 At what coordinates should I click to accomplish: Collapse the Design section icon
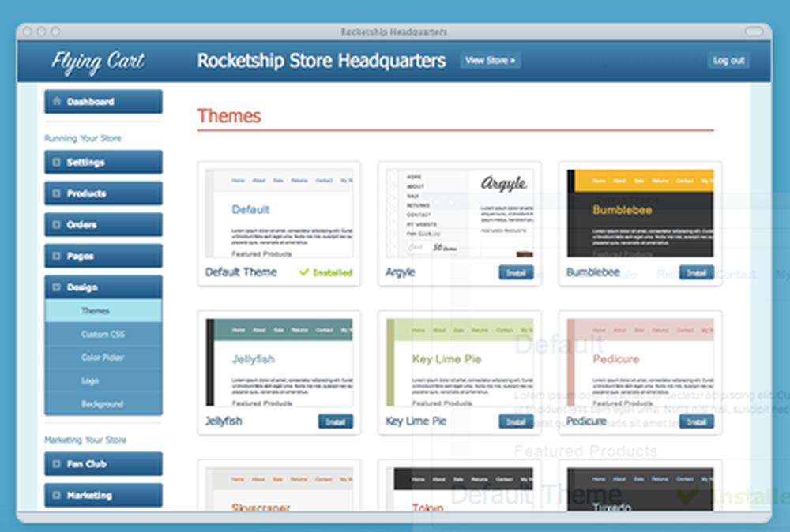point(56,287)
